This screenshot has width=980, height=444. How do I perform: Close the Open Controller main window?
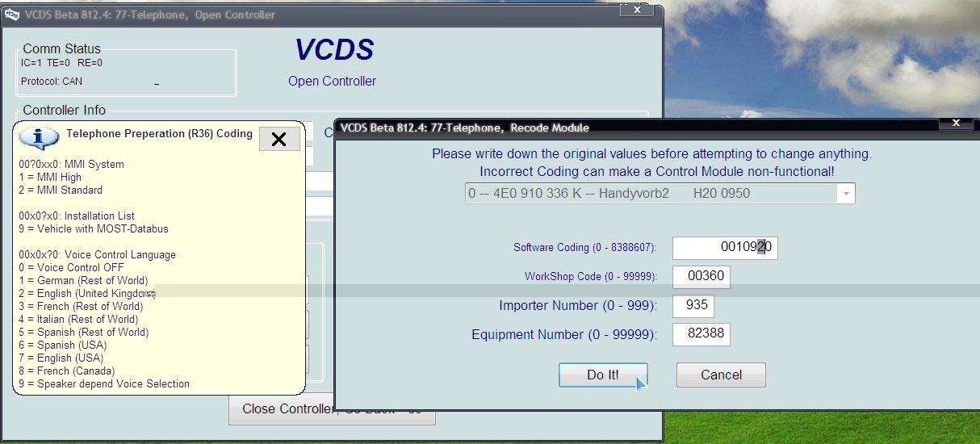pos(638,10)
